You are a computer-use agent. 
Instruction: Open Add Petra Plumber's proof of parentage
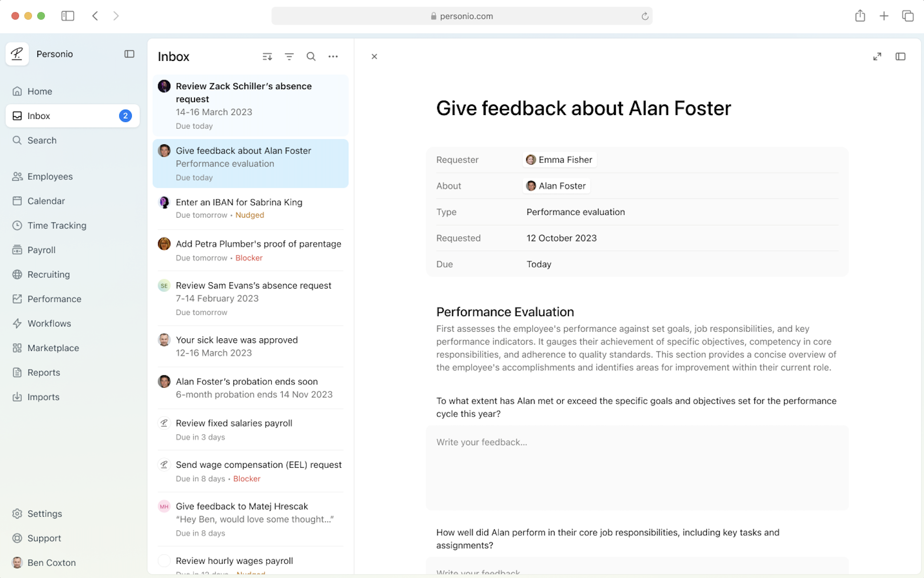click(250, 250)
